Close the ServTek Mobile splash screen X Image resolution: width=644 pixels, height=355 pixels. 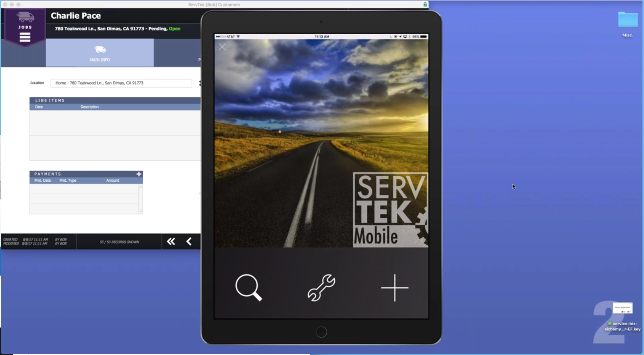pyautogui.click(x=222, y=47)
